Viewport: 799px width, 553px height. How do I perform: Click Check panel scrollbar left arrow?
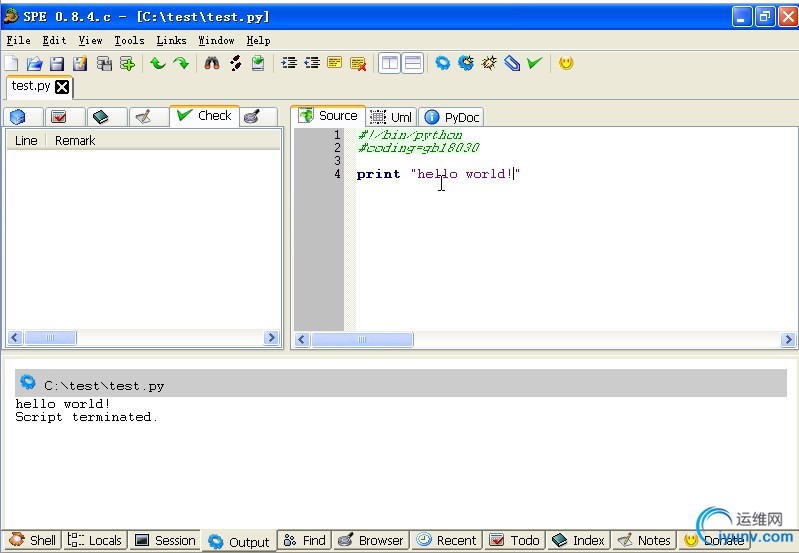[15, 337]
